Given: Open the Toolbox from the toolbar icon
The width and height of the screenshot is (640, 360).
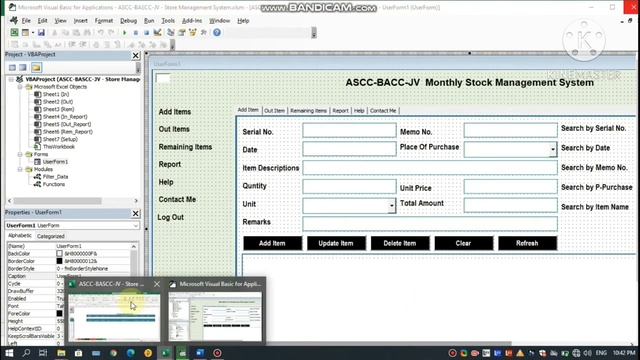Looking at the screenshot, I should coord(203,32).
